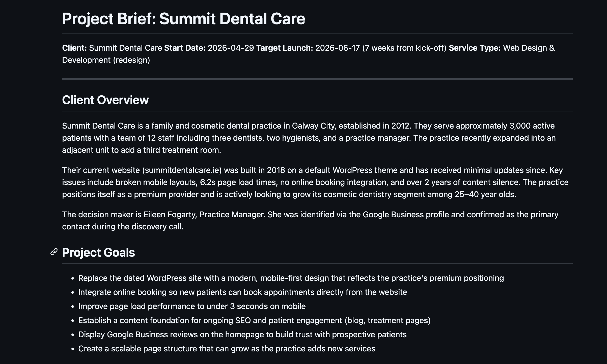Click the bold Start Date: label
This screenshot has height=364, width=607.
tap(185, 48)
